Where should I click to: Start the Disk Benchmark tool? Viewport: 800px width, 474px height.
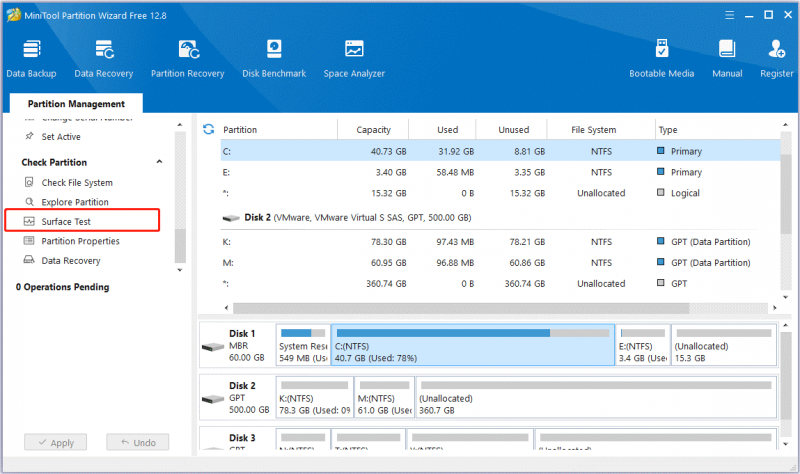click(274, 59)
